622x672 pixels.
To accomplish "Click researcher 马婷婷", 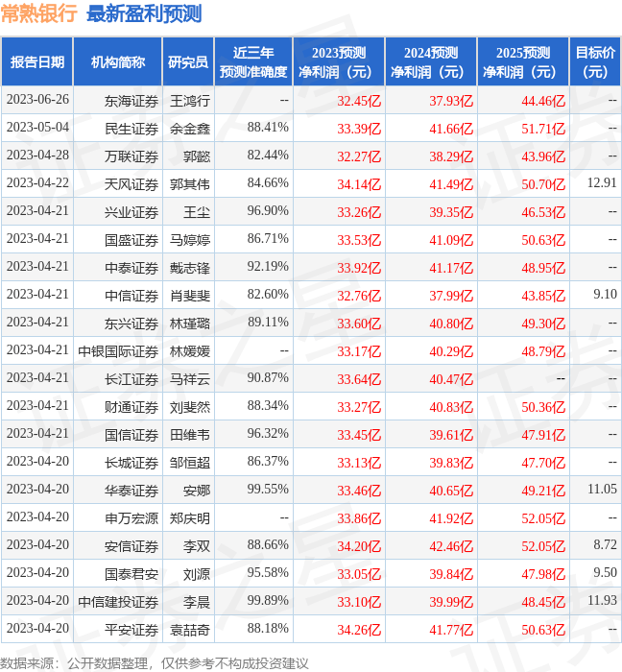I will tap(190, 240).
